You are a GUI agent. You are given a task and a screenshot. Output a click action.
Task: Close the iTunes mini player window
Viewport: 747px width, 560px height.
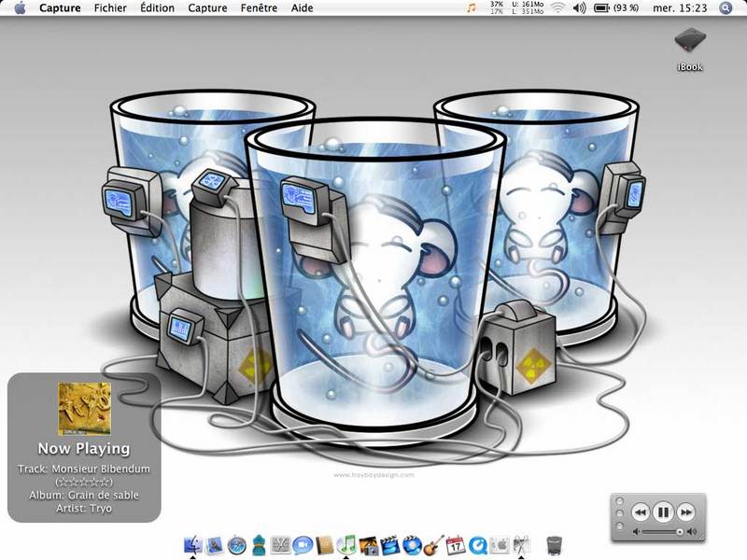(619, 501)
